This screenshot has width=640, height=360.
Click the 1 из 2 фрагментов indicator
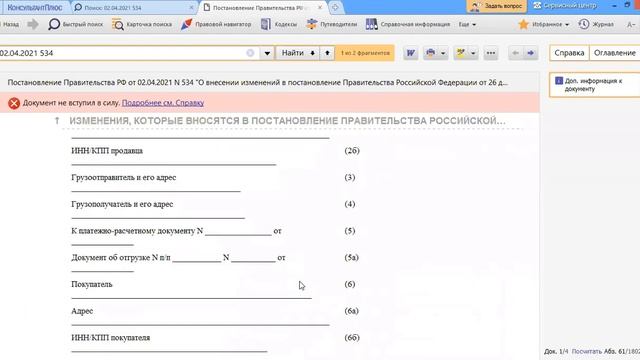tap(365, 53)
